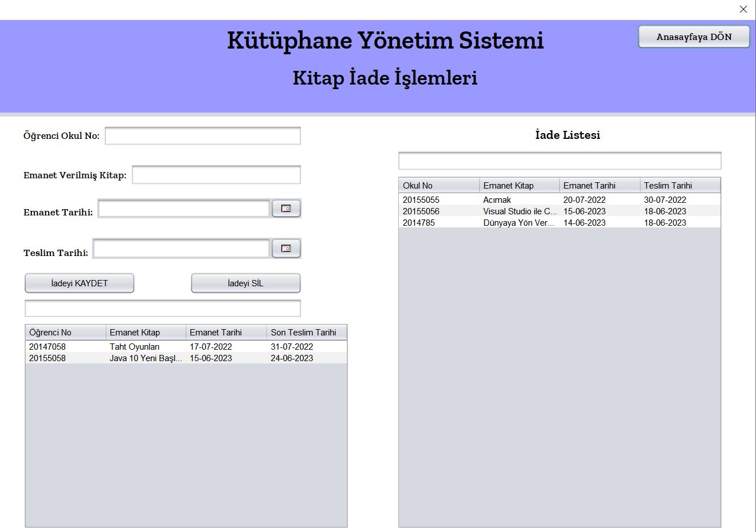Select İade Listesi row 20155056
The image size is (756, 532).
tap(560, 211)
